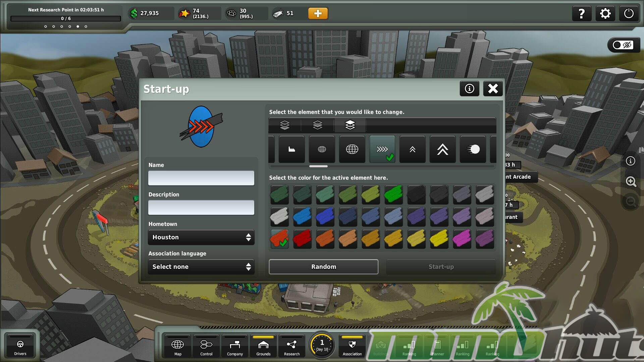Click the Day 10 clock dial
The width and height of the screenshot is (644, 362).
tap(322, 345)
